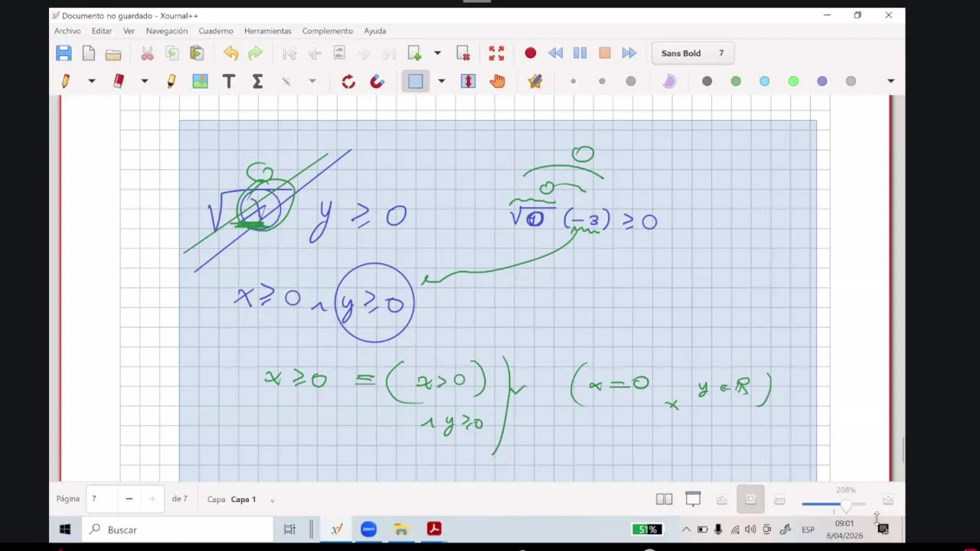Choose the medium line thickness dot
The image size is (980, 551).
tap(602, 81)
